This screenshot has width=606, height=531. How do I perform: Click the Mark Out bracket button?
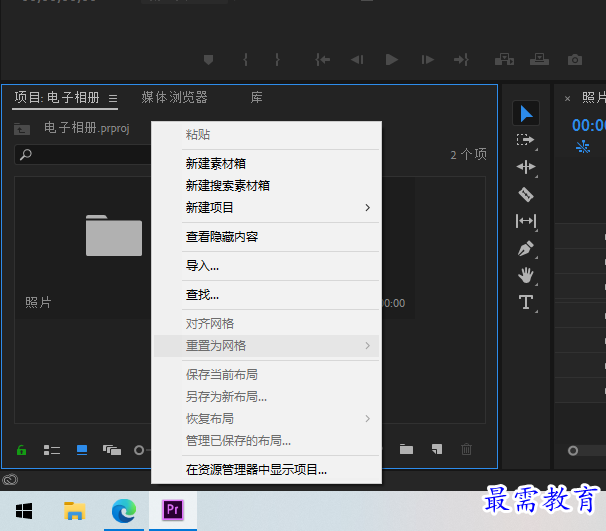tap(277, 60)
